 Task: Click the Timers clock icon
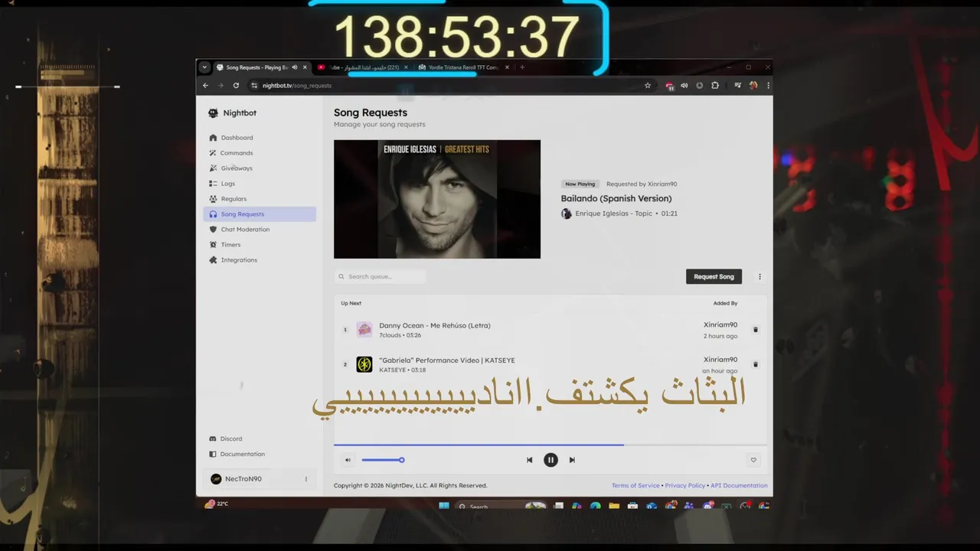(213, 245)
